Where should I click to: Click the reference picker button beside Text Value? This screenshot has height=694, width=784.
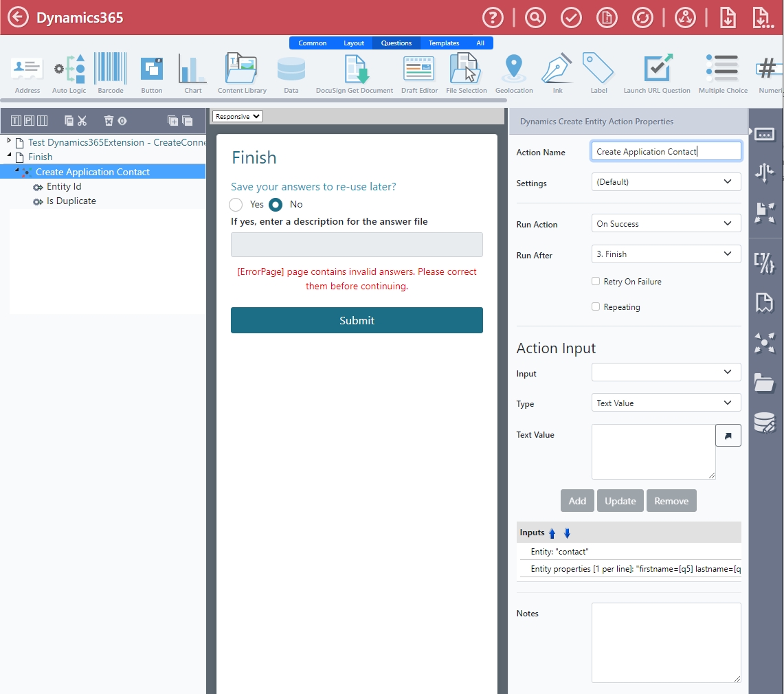pos(728,435)
